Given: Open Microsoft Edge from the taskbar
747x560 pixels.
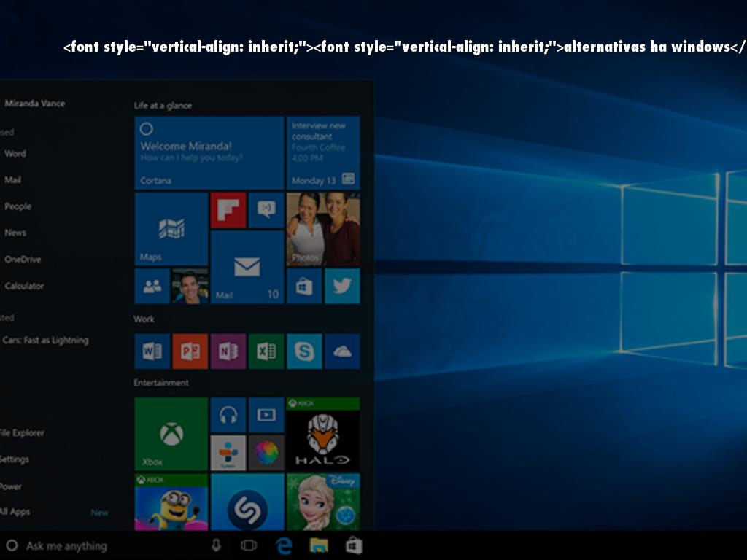Looking at the screenshot, I should (x=284, y=545).
